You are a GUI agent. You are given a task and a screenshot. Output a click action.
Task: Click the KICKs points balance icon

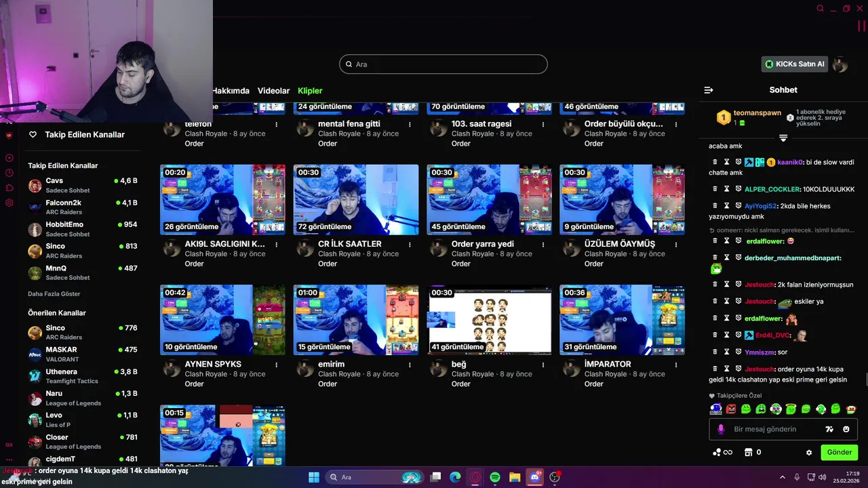point(723,452)
